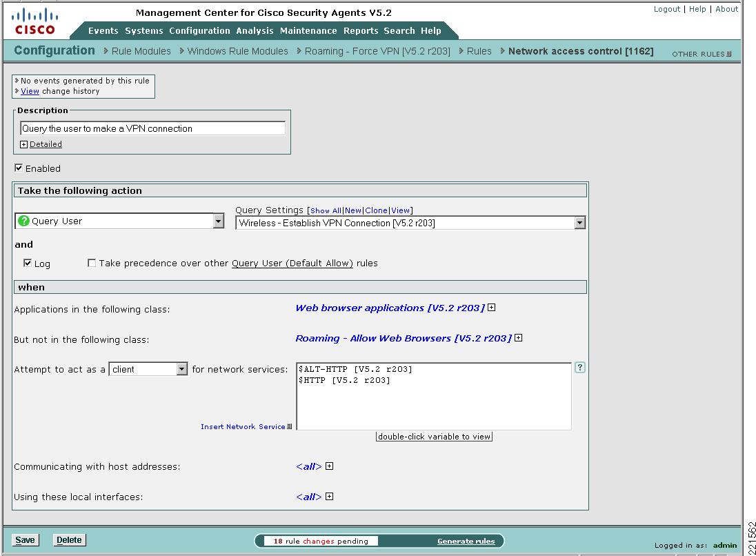Click into the Description text field
The height and width of the screenshot is (556, 756).
[x=153, y=128]
